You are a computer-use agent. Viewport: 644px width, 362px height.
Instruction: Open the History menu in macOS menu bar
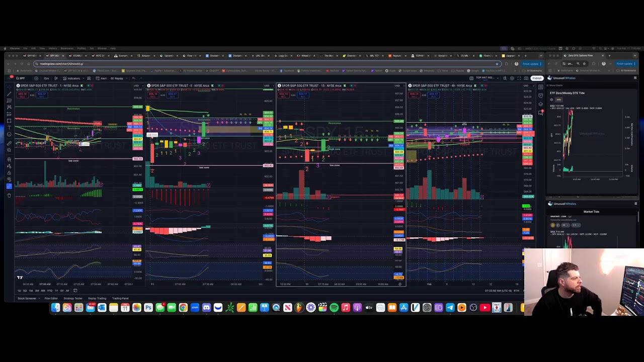[x=53, y=48]
